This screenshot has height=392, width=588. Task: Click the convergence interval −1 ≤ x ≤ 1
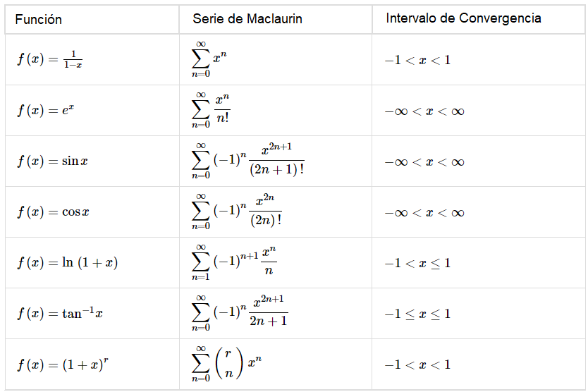pos(417,314)
